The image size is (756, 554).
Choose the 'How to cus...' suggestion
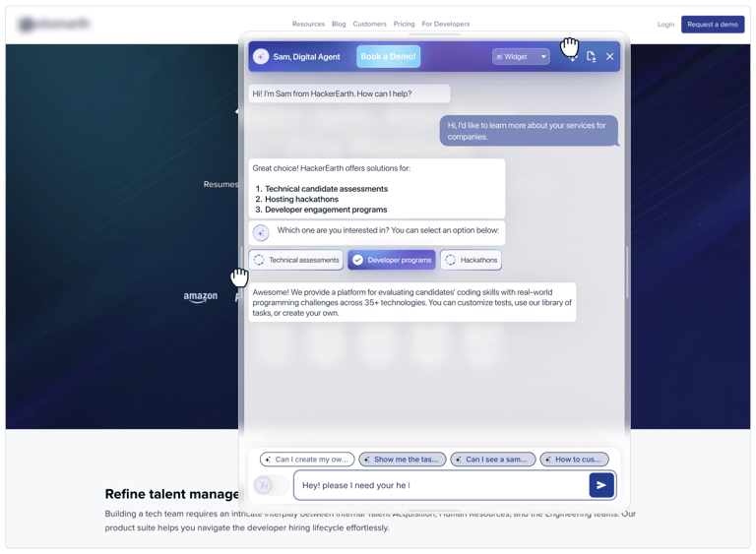click(574, 460)
